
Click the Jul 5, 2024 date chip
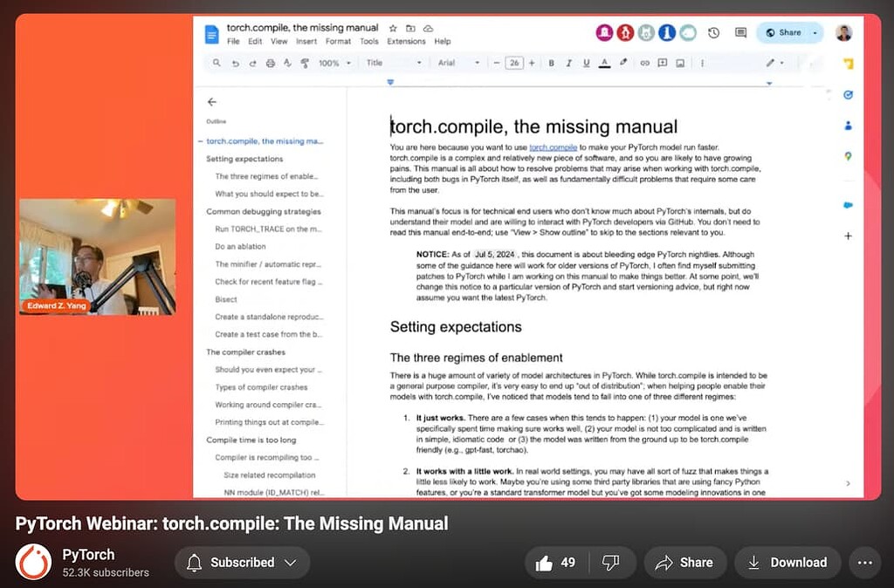point(494,254)
